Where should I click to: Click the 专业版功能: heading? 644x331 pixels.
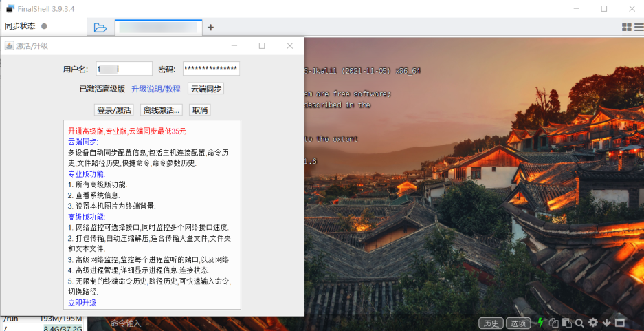click(87, 174)
